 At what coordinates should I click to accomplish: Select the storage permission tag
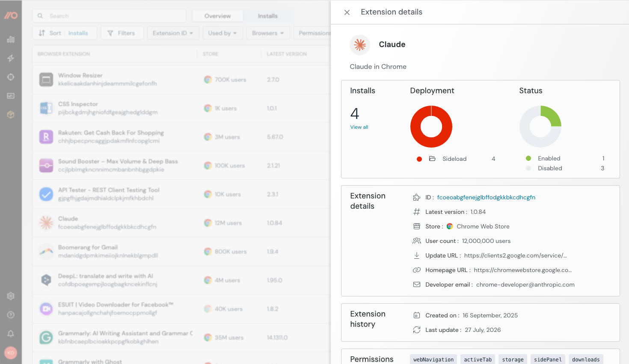(513, 360)
